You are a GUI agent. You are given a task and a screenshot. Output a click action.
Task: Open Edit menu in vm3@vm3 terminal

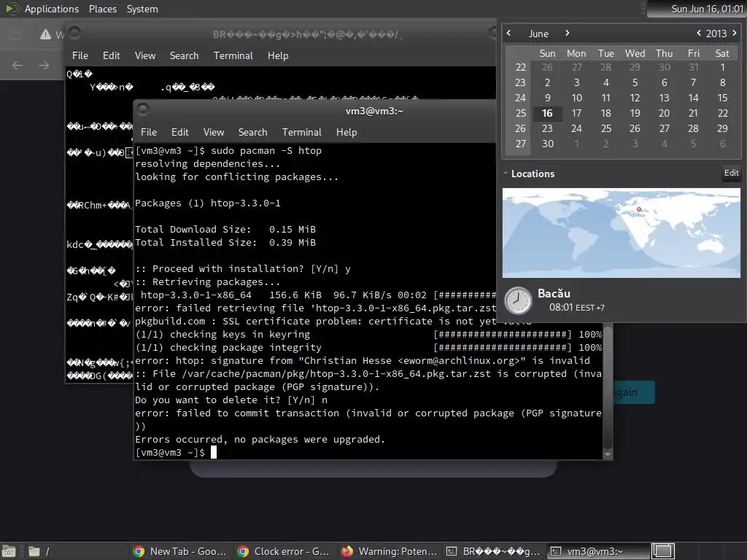[x=179, y=133]
